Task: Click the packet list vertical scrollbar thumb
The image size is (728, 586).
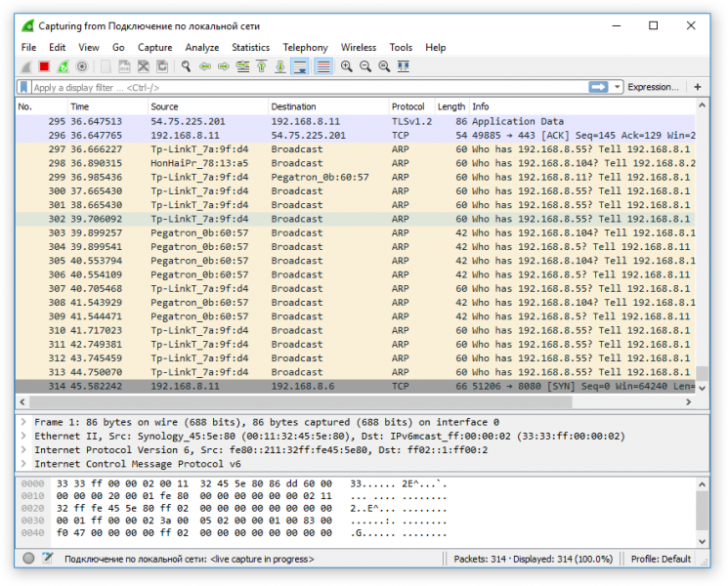Action: pos(702,373)
